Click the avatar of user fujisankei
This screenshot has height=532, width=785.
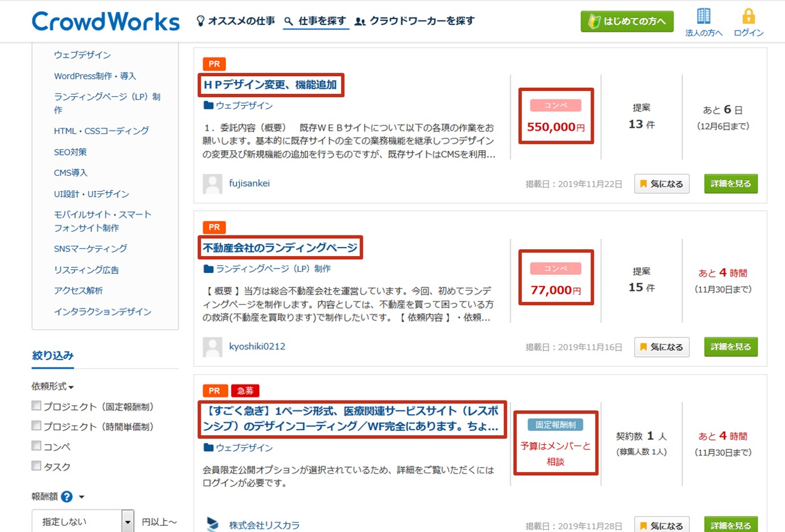pos(213,184)
